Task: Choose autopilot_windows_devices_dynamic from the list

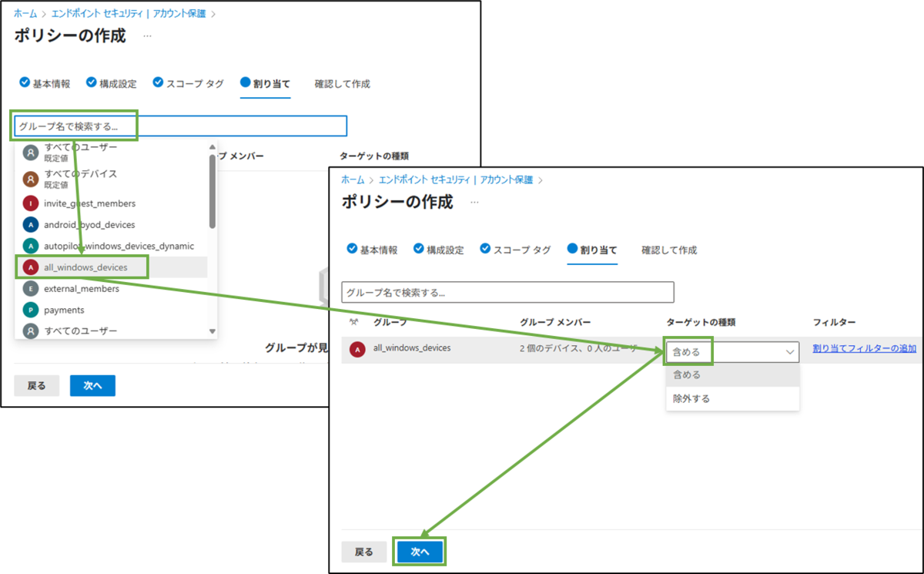Action: pyautogui.click(x=111, y=246)
